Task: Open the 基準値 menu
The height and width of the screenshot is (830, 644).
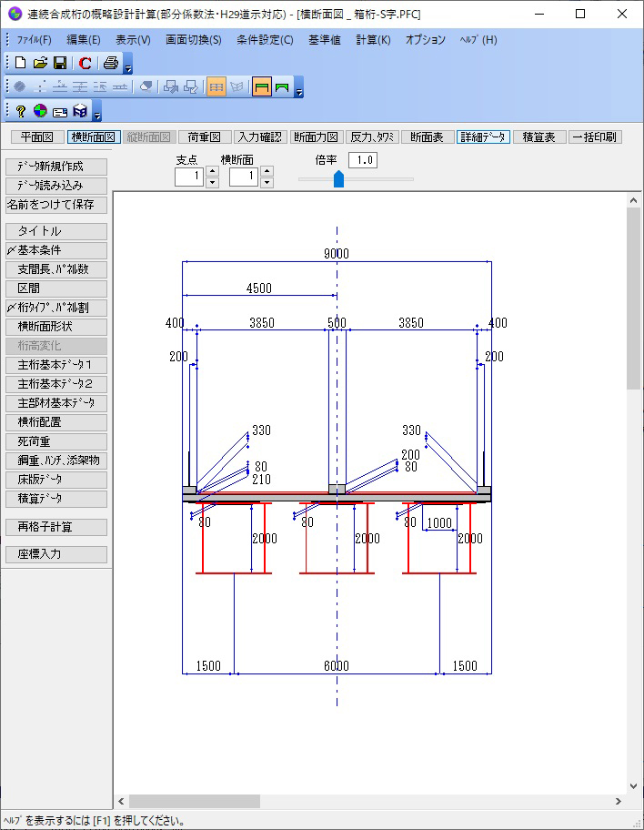Action: [x=325, y=40]
